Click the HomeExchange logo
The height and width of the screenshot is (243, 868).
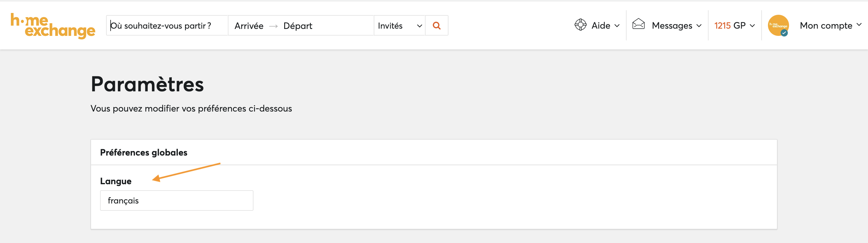(x=53, y=26)
